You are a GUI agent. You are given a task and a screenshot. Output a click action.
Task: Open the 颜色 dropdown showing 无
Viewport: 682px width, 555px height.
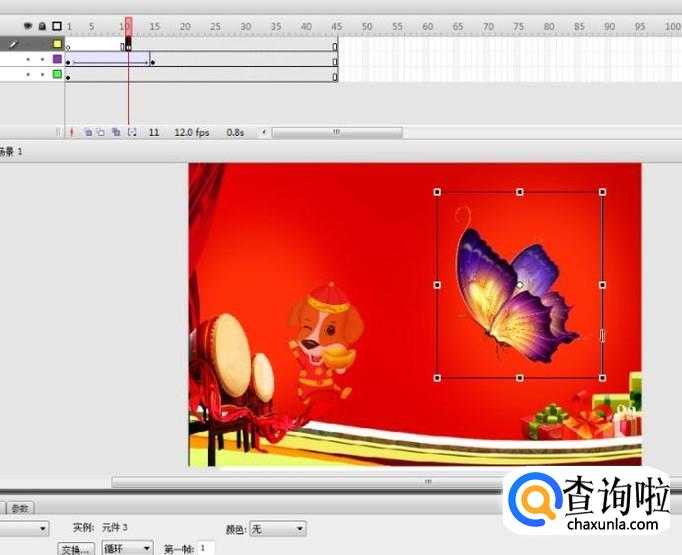pos(278,529)
